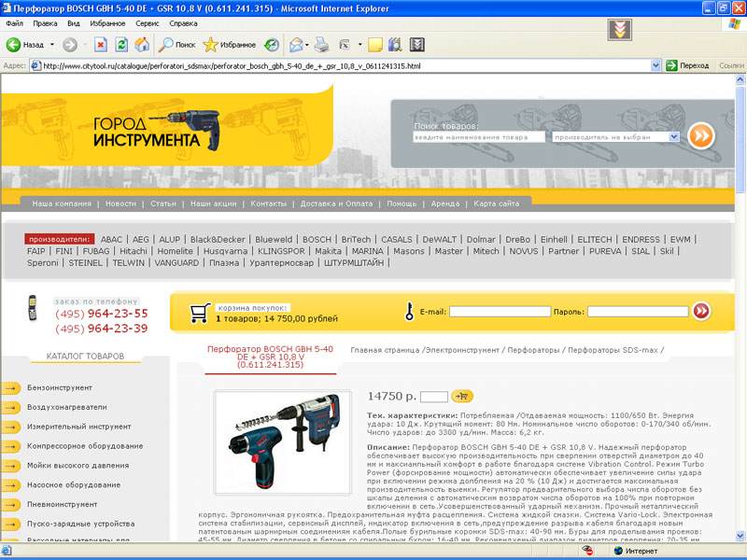
Task: Click arrow icon beside Насосное оборудование
Action: pos(11,485)
